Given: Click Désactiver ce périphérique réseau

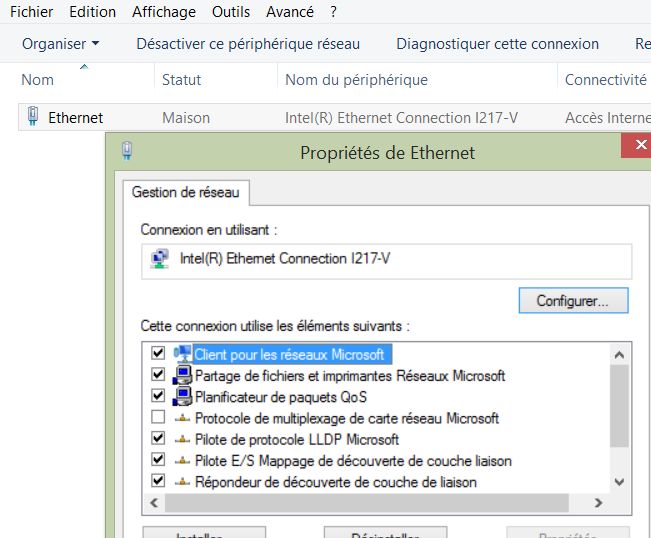Looking at the screenshot, I should (x=248, y=44).
